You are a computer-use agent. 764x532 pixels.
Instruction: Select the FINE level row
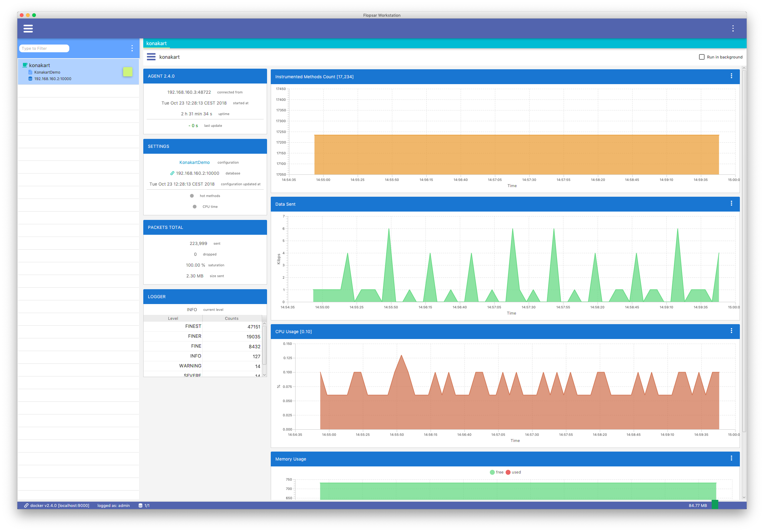pyautogui.click(x=203, y=346)
